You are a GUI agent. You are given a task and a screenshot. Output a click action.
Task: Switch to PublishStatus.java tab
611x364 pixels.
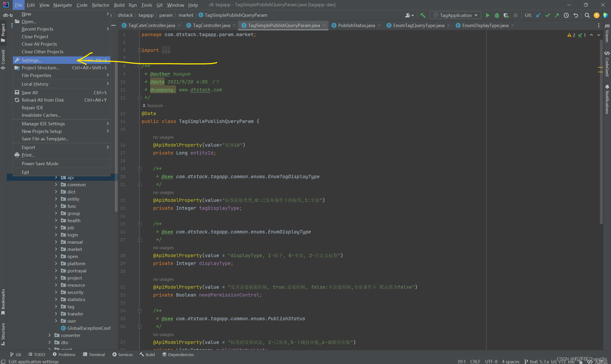[x=356, y=25]
